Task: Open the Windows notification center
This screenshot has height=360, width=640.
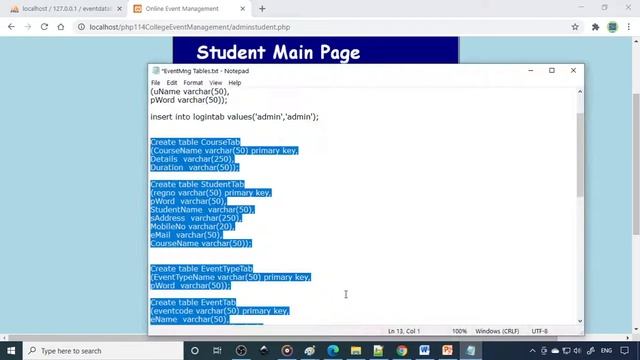Action: [624, 351]
